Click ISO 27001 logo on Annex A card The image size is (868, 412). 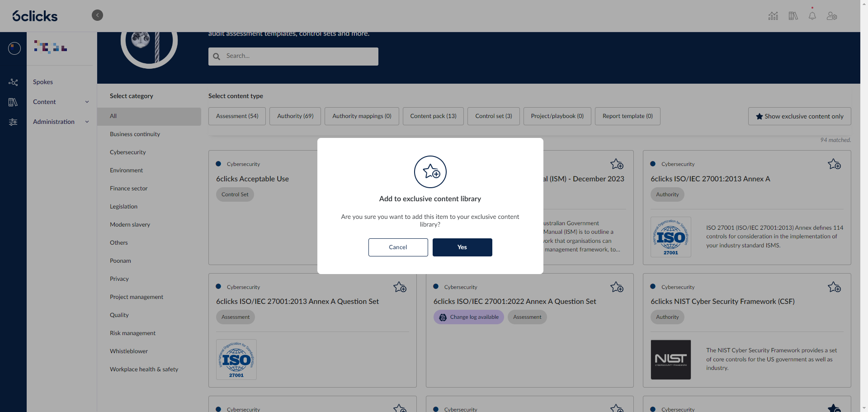click(x=671, y=237)
